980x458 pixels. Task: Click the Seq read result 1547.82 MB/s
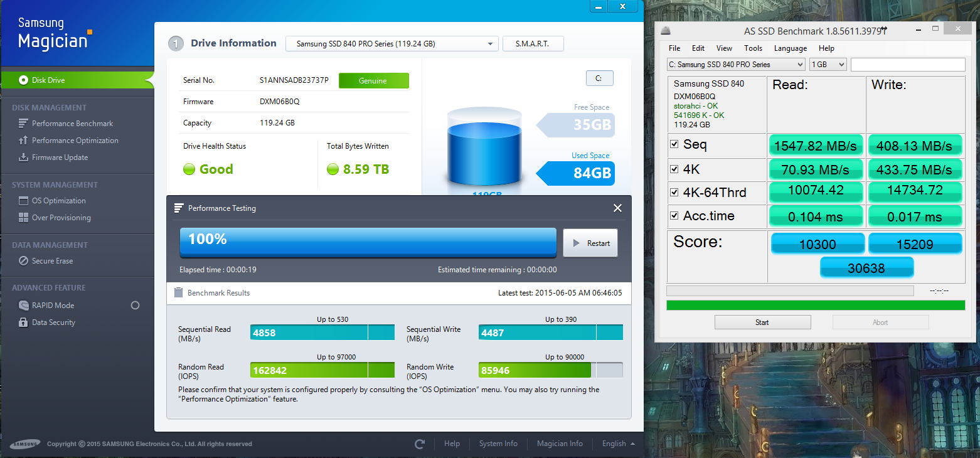(x=816, y=146)
